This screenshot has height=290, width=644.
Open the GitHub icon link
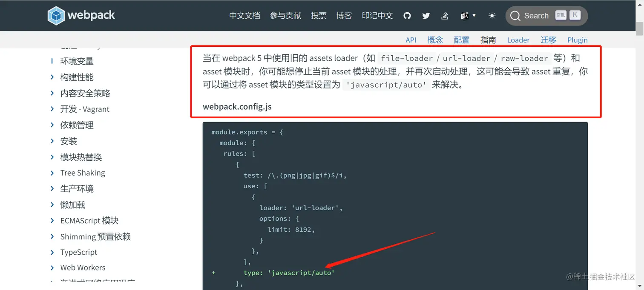click(407, 16)
